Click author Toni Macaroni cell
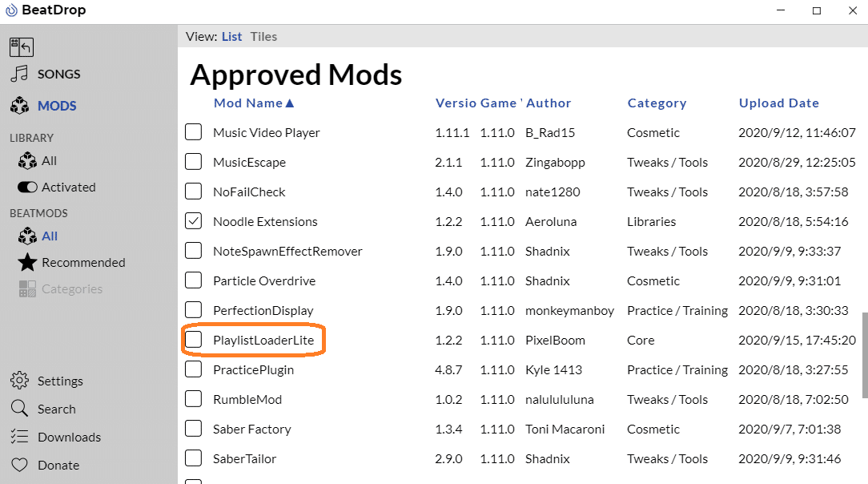The image size is (868, 484). 565,430
